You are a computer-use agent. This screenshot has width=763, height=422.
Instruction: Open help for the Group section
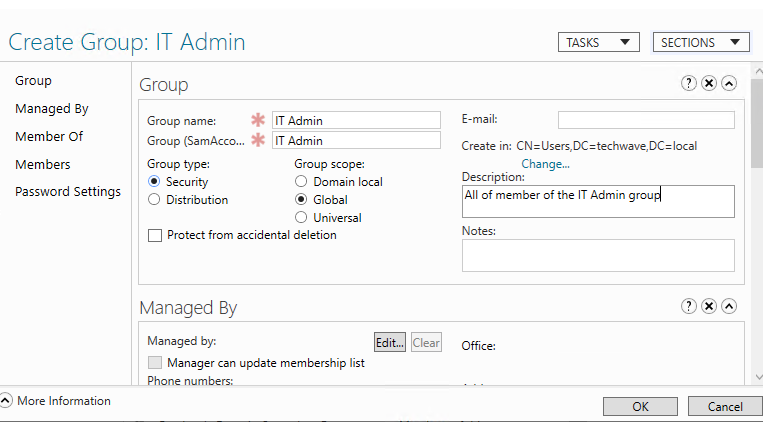[x=689, y=84]
